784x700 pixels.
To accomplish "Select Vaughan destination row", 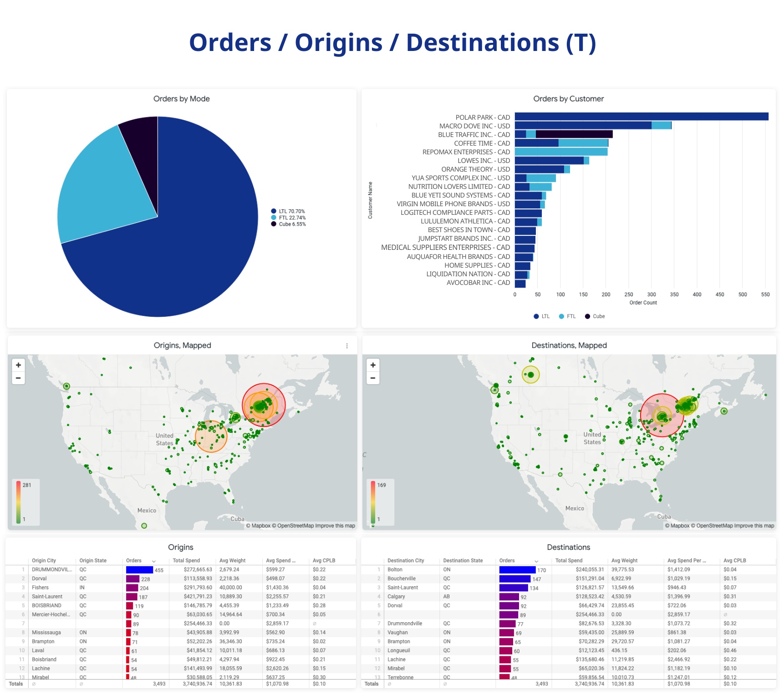I will tap(569, 633).
